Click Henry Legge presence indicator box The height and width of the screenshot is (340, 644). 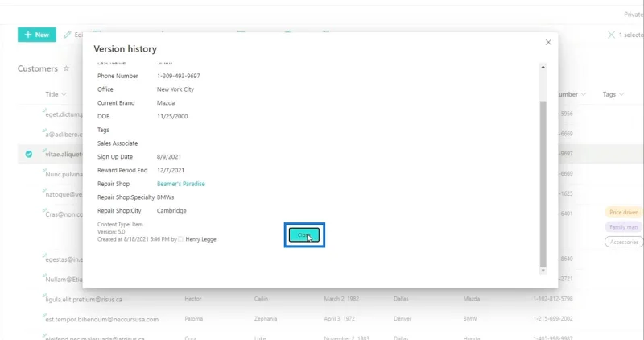[180, 238]
